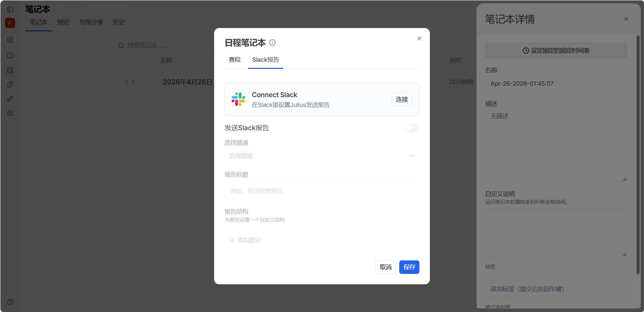Click the search magnifier icon
This screenshot has height=312, width=644.
tap(121, 46)
